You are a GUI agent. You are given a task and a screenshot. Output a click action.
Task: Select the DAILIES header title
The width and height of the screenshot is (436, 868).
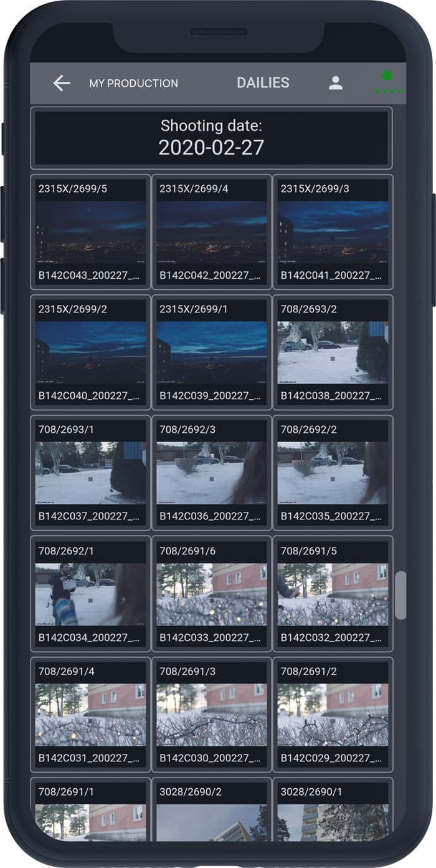click(263, 83)
